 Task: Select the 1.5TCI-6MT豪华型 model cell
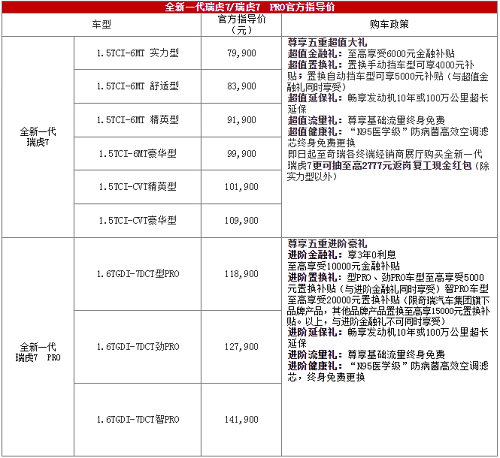pyautogui.click(x=138, y=154)
